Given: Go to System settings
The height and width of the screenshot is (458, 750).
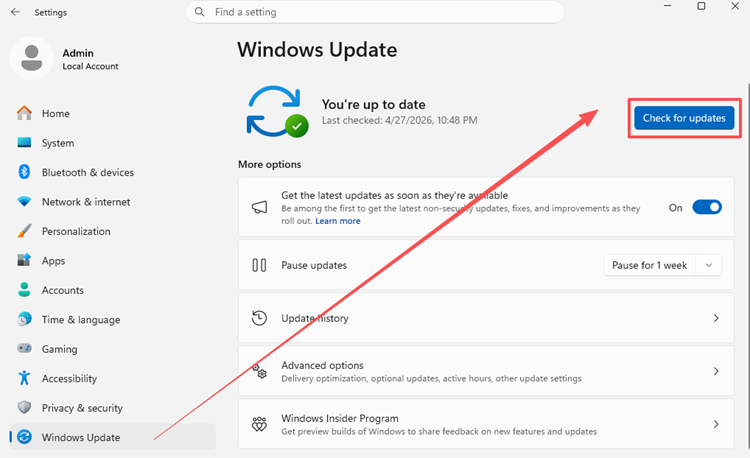Looking at the screenshot, I should click(112, 142).
